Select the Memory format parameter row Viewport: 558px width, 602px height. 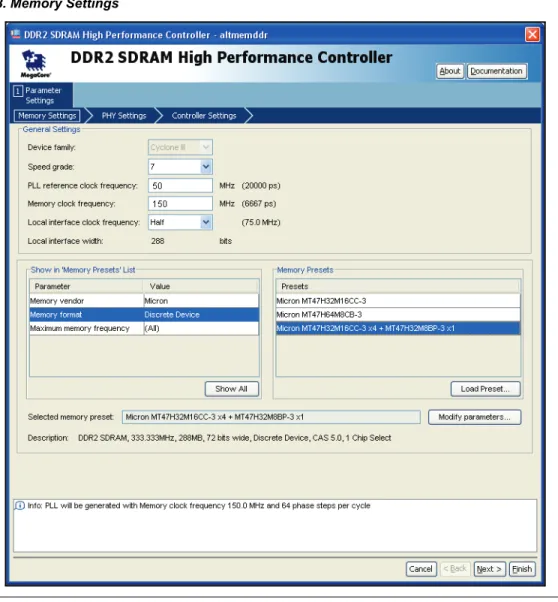tap(144, 315)
